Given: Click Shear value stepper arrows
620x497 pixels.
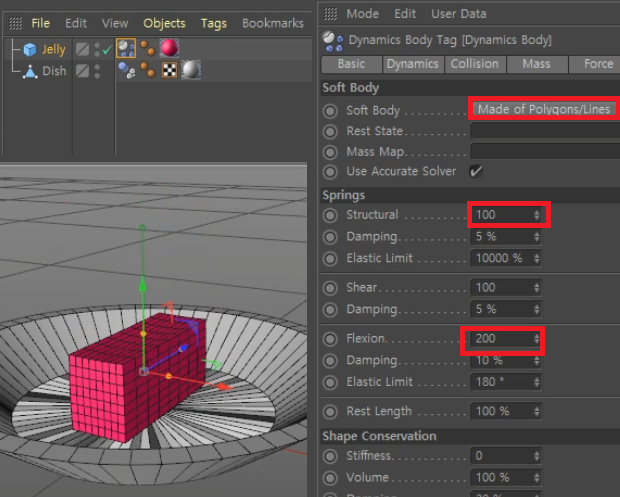Looking at the screenshot, I should coord(537,287).
